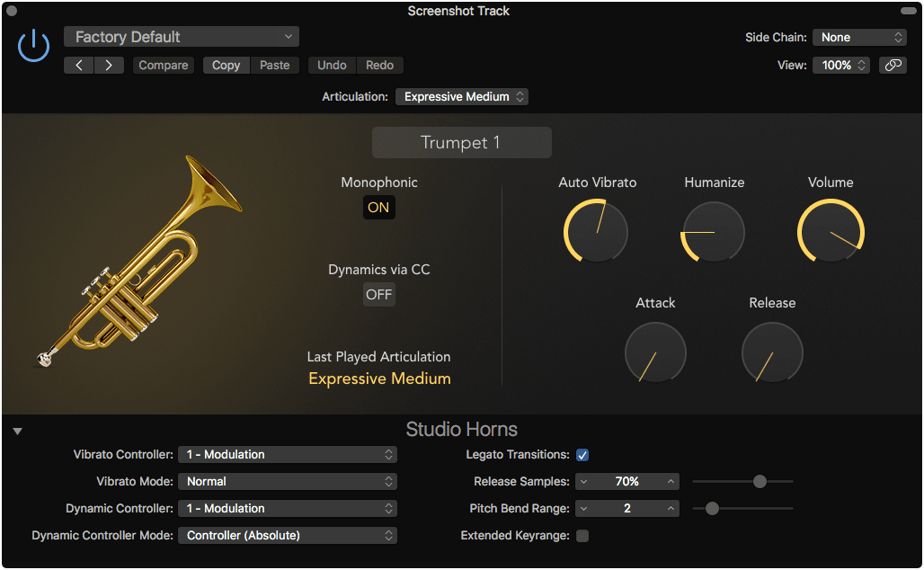Click the Compare button
Screen dimensions: 924x570
pos(163,65)
